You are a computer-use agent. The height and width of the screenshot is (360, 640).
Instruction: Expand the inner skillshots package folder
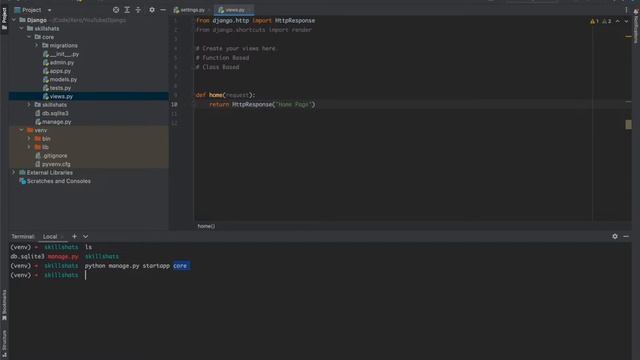[x=29, y=105]
